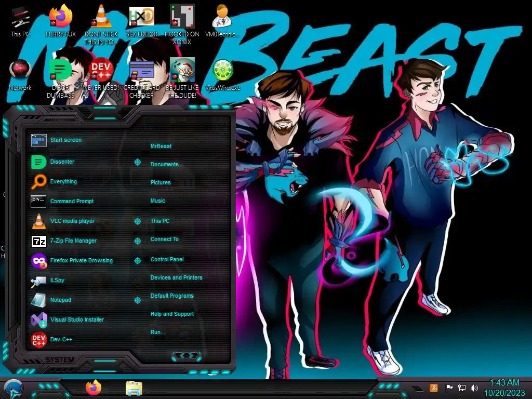The width and height of the screenshot is (532, 399).
Task: Open File Explorer from the taskbar
Action: pos(134,389)
